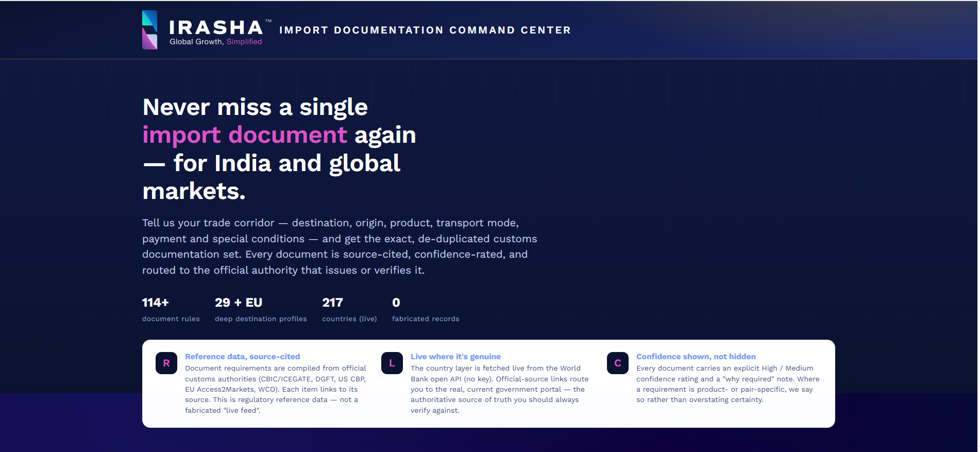The image size is (980, 452).
Task: Select the 'R' reference data badge icon
Action: tap(166, 363)
